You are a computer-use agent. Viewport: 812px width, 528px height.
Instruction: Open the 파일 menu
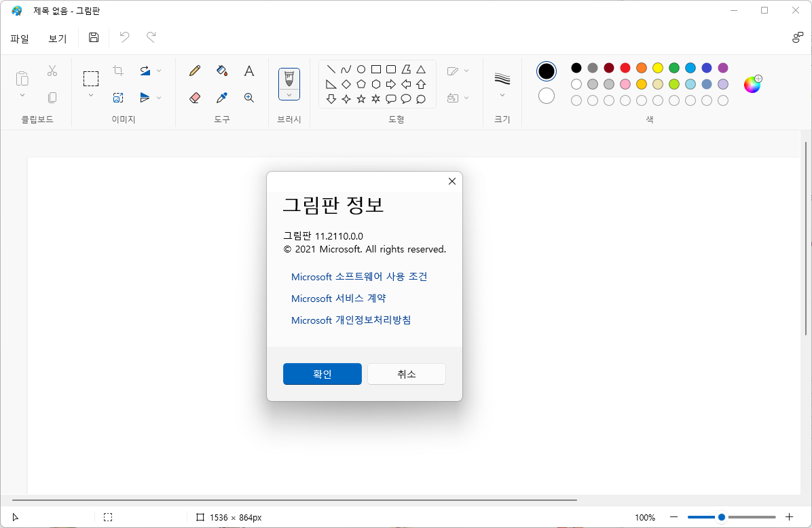point(20,38)
